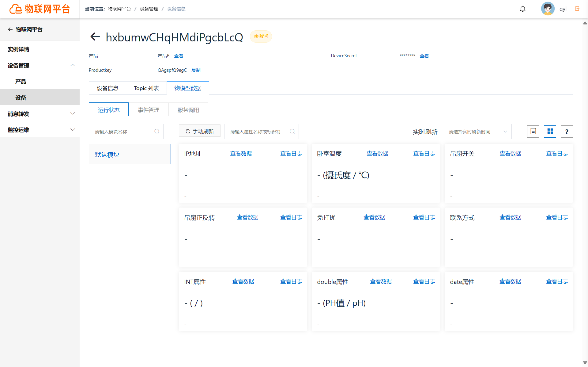Click the search icon in module name field

[157, 132]
